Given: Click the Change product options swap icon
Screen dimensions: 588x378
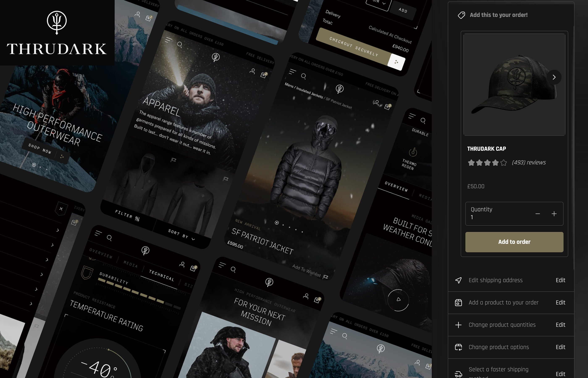Looking at the screenshot, I should click(x=458, y=347).
